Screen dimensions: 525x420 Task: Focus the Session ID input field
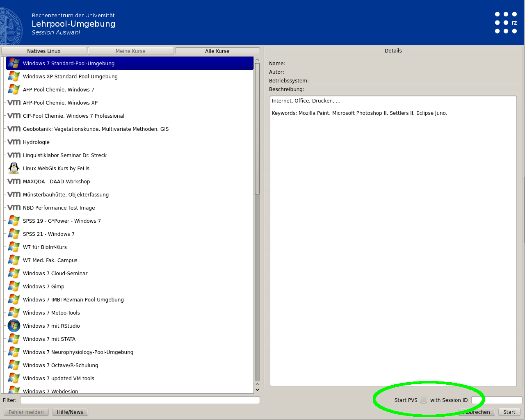coord(497,400)
